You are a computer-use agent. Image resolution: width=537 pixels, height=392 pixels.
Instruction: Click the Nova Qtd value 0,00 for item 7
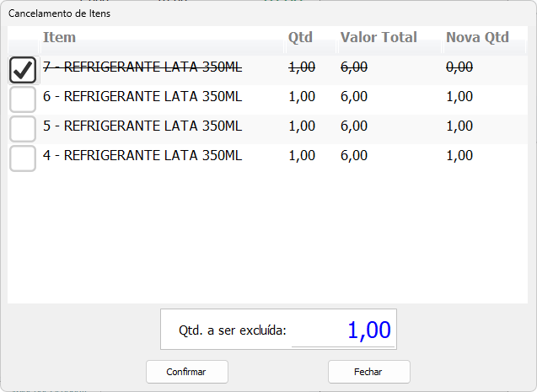tap(459, 67)
